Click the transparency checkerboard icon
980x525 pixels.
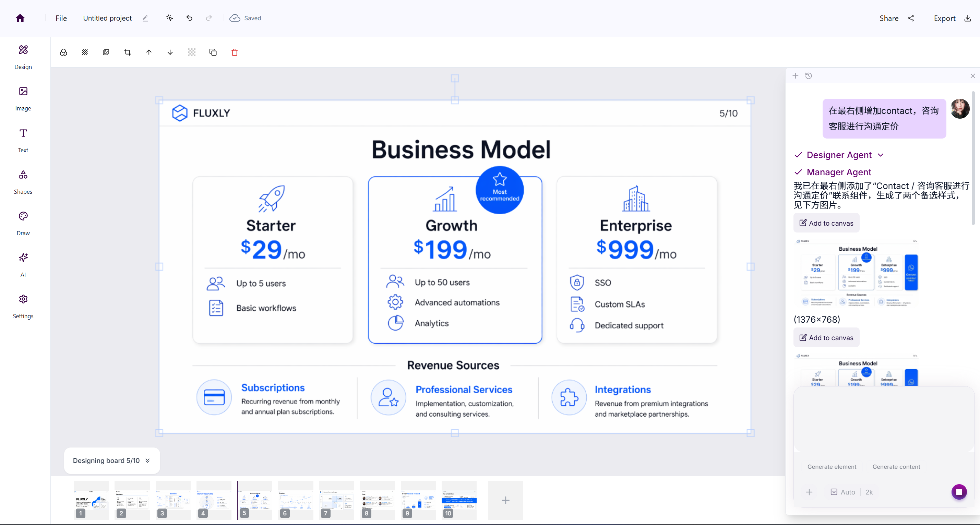click(x=192, y=52)
